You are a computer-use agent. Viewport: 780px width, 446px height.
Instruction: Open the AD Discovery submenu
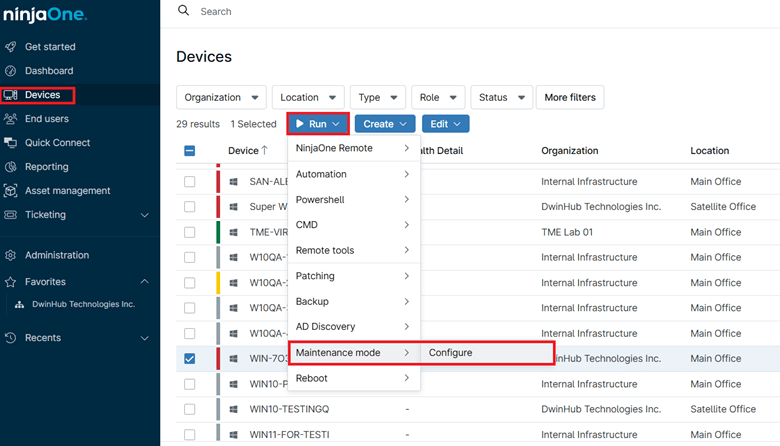pos(354,327)
